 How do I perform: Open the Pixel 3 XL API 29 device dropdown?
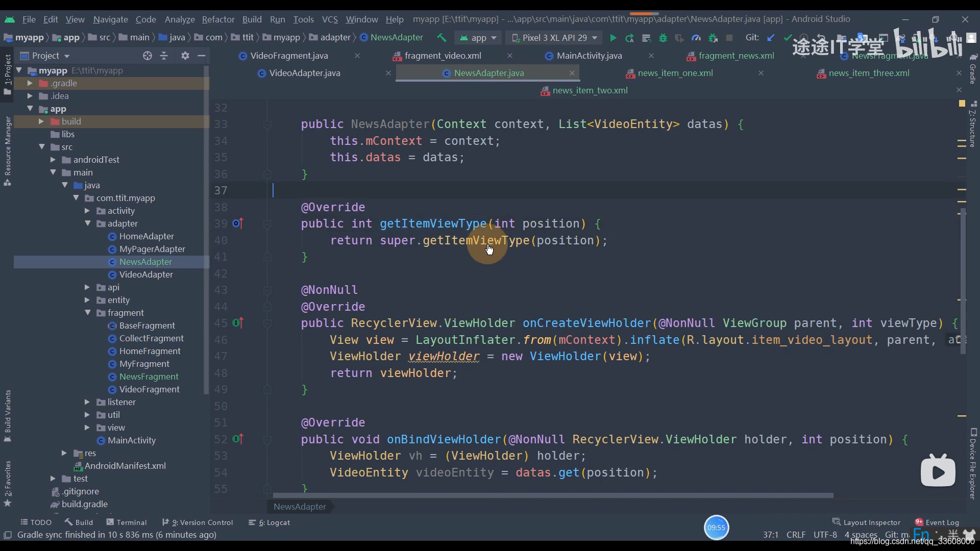tap(554, 38)
